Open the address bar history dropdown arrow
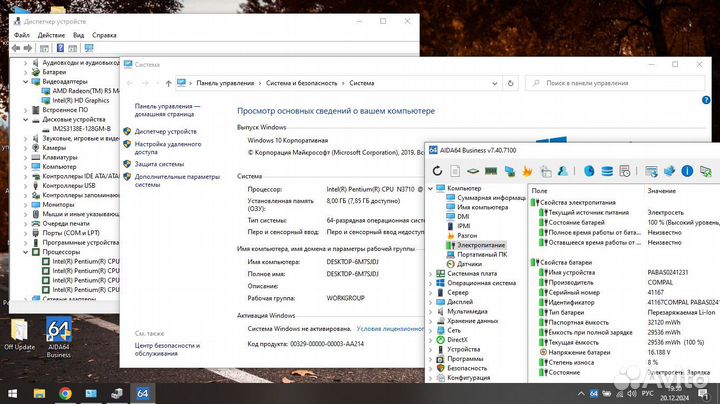Viewport: 720px width, 404px height. pos(495,84)
